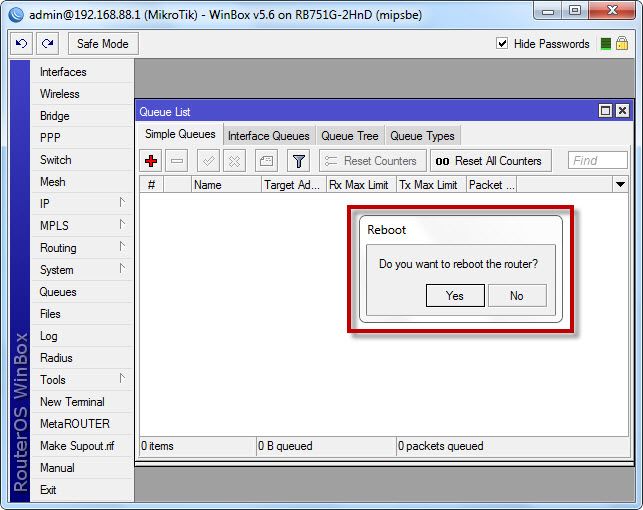The width and height of the screenshot is (643, 510).
Task: Click Reset All Counters button
Action: click(489, 161)
